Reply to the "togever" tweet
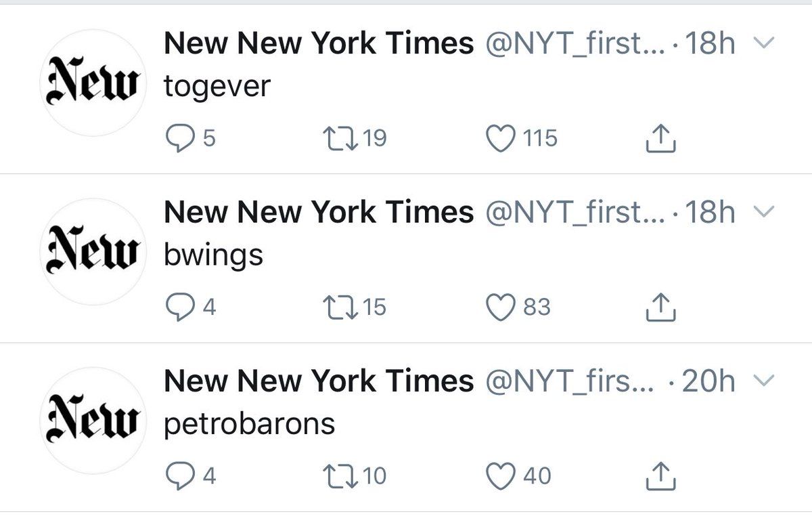Screen dimensions: 812x531 coord(179,138)
